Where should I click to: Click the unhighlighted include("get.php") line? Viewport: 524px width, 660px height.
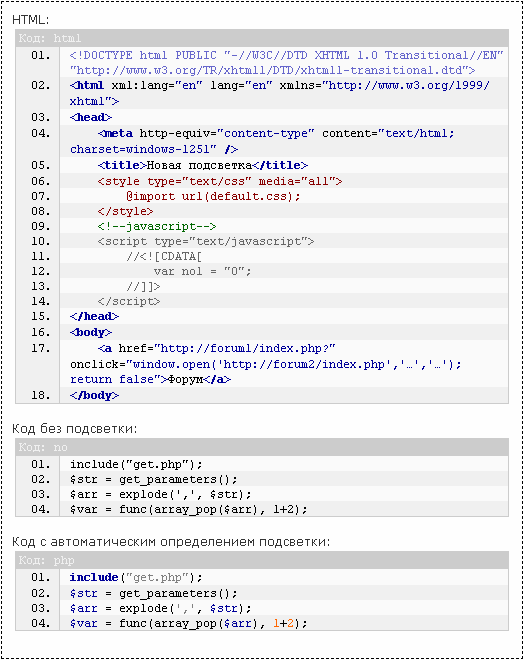[x=136, y=464]
